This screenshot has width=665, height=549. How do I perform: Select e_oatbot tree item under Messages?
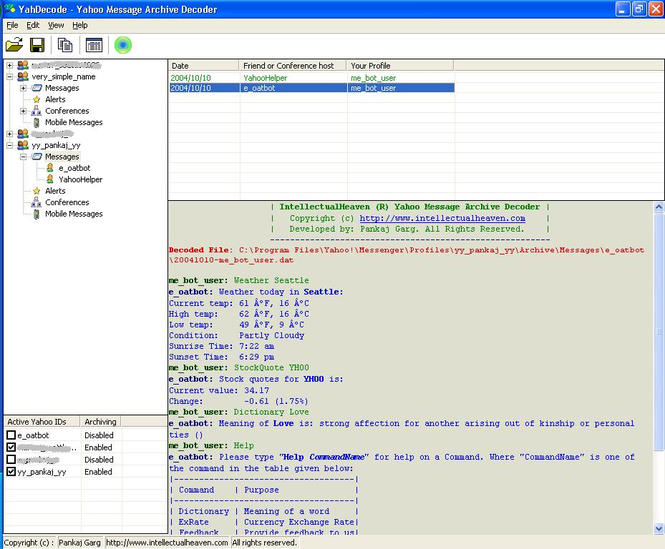tap(75, 168)
